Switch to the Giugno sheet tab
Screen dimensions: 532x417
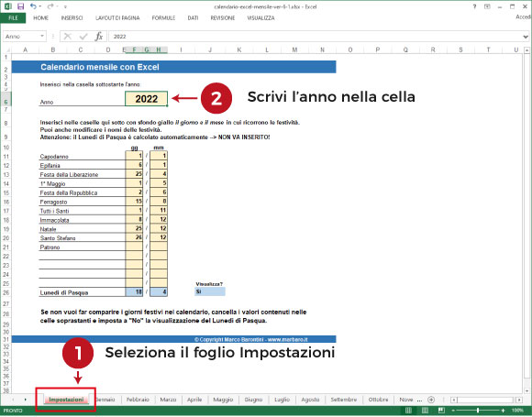253,400
